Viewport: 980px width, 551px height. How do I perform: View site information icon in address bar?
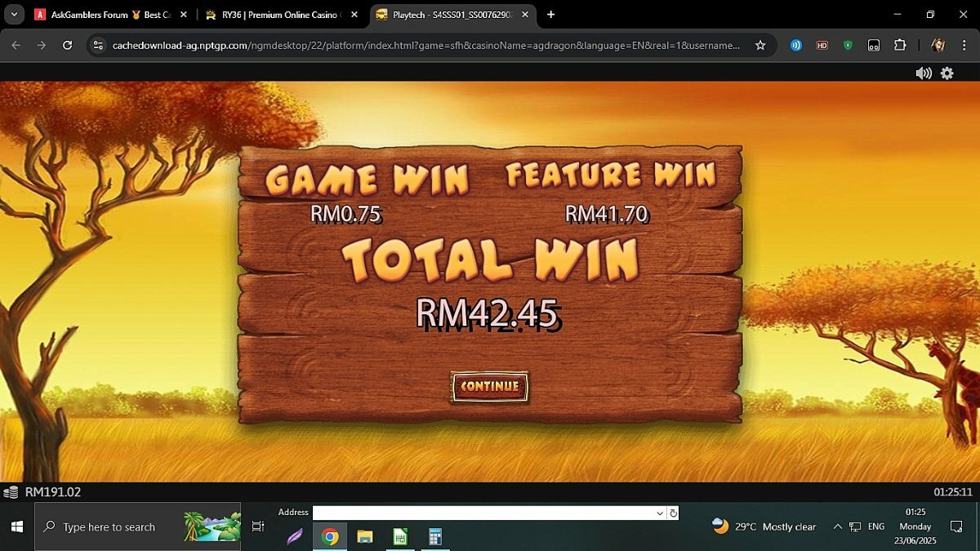coord(98,45)
